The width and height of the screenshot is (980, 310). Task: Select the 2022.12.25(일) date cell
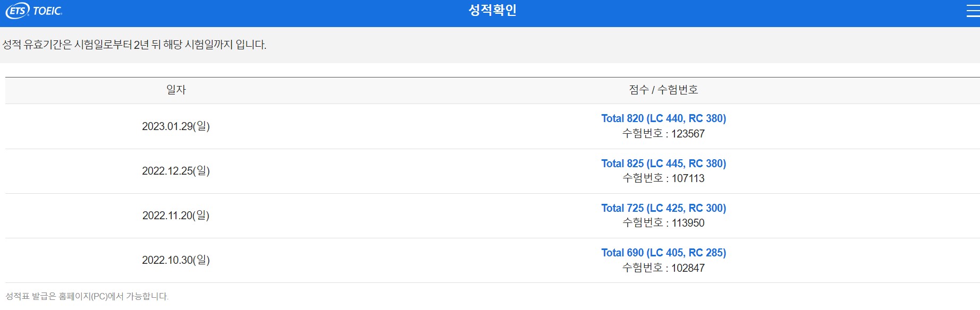[x=176, y=171]
